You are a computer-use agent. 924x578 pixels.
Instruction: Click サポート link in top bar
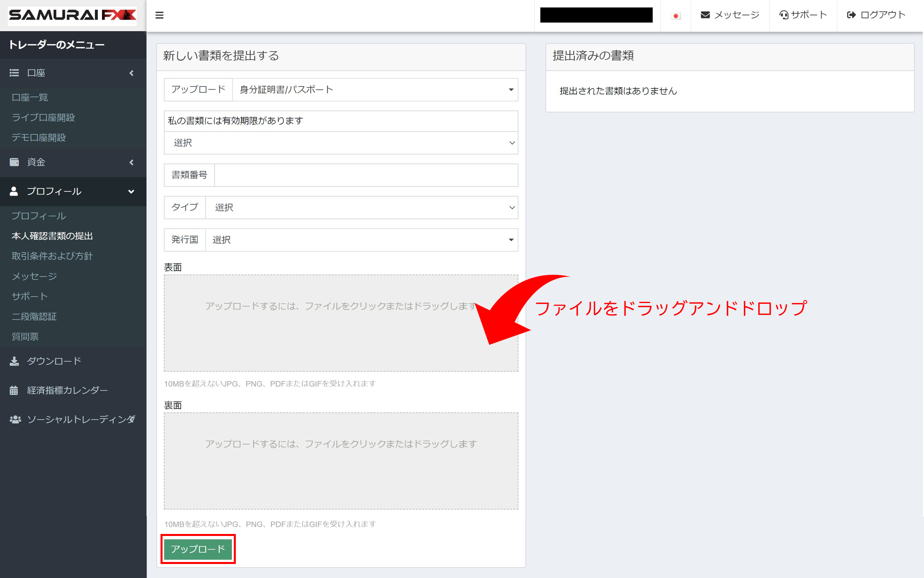click(803, 15)
